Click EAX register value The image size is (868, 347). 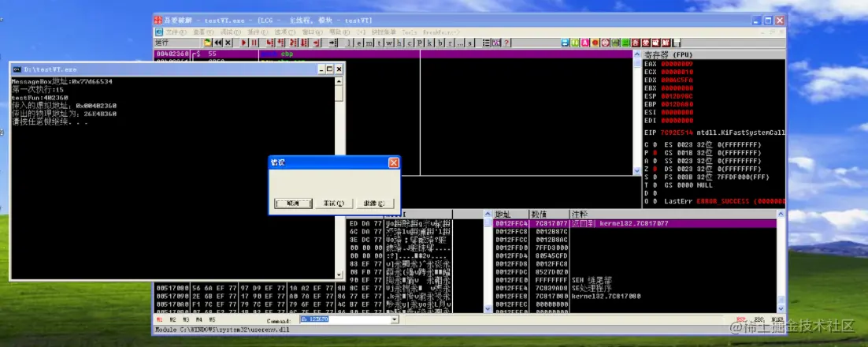pos(677,64)
